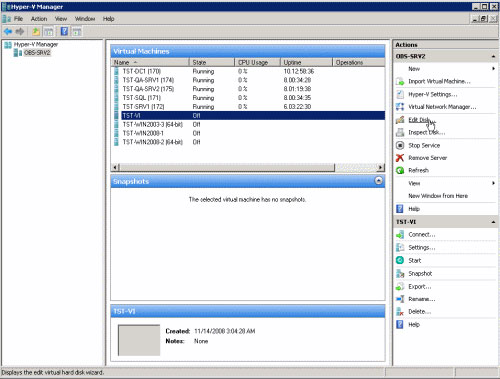
Task: Click the Export icon
Action: [400, 287]
